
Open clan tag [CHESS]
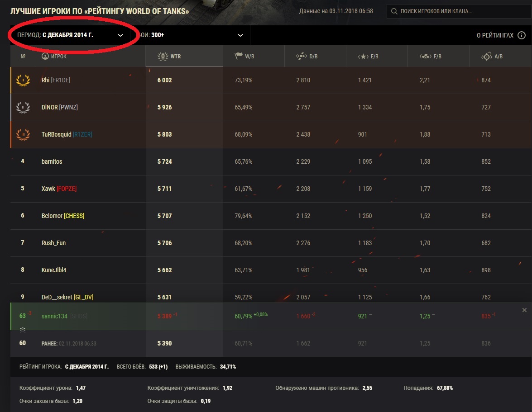[x=74, y=216]
